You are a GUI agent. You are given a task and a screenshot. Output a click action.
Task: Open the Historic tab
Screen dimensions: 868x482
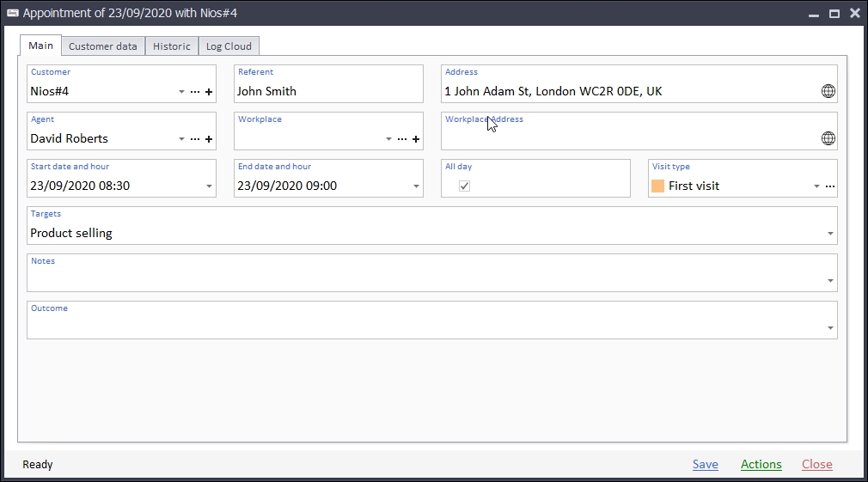(x=172, y=46)
